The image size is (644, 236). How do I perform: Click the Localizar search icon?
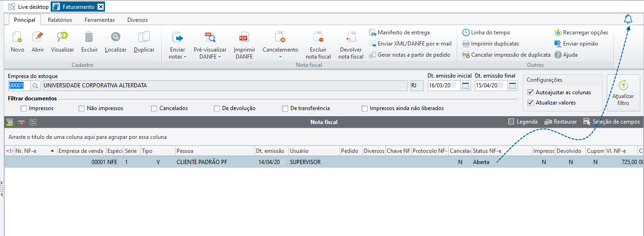(116, 37)
